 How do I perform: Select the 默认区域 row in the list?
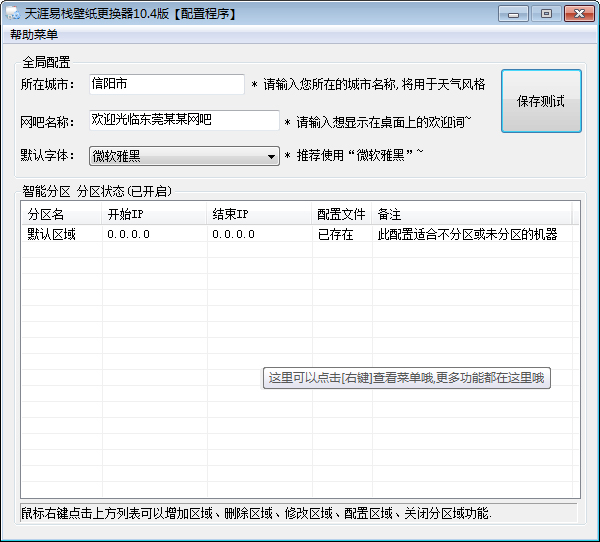(x=52, y=234)
